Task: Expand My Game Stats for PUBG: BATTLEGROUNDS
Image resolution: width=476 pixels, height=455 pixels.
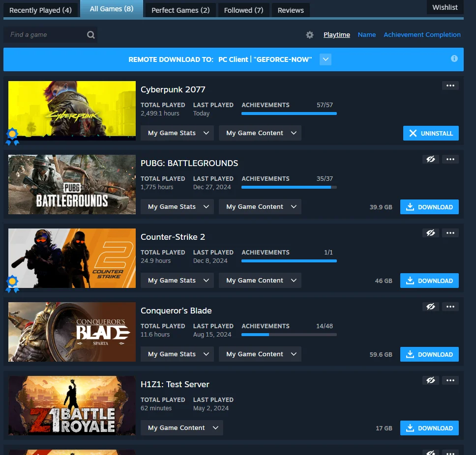Action: 178,206
